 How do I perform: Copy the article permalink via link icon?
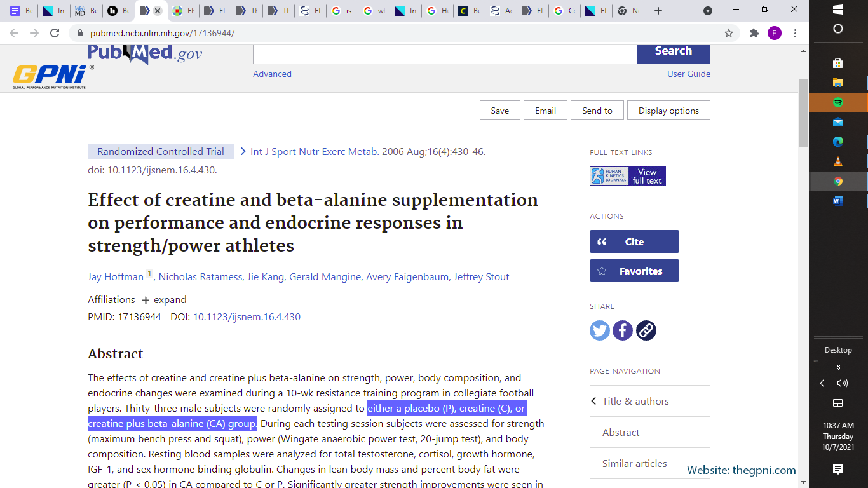click(x=646, y=330)
